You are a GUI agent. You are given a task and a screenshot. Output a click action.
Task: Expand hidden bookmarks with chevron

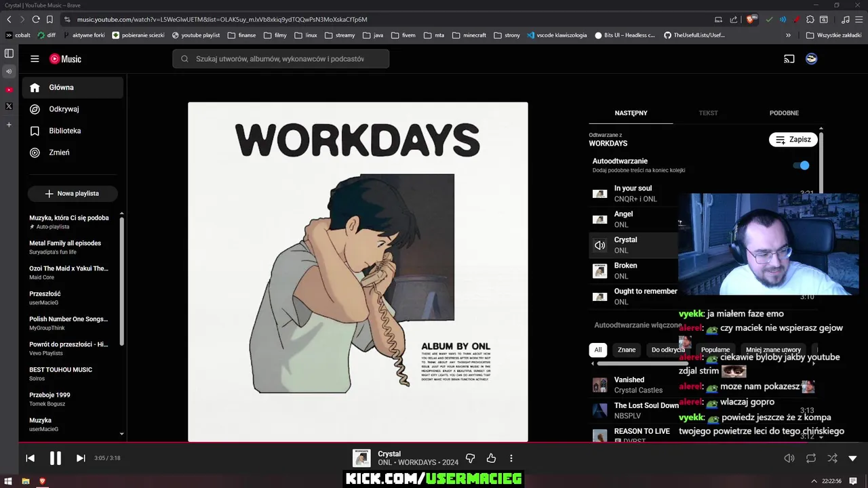pyautogui.click(x=788, y=35)
